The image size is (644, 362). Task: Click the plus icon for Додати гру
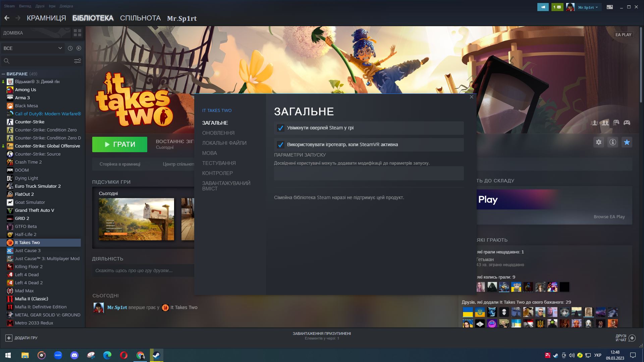tap(9, 338)
